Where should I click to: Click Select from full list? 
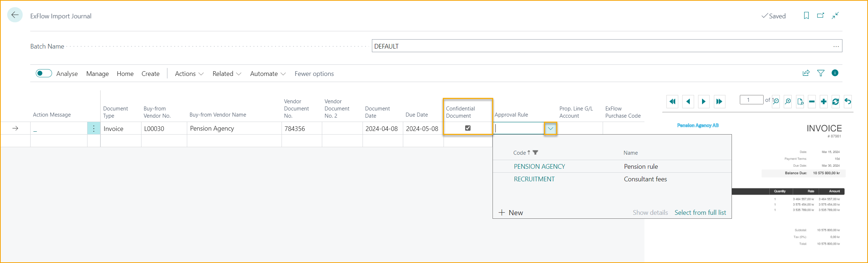pyautogui.click(x=700, y=213)
